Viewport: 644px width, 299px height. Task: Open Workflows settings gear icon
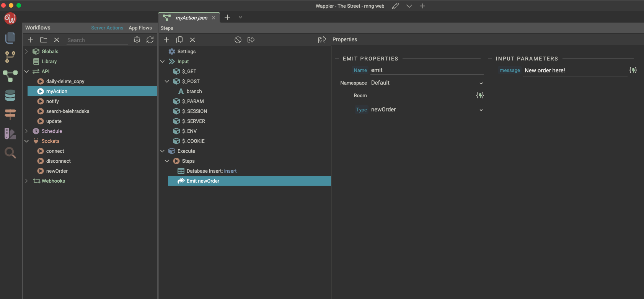click(137, 40)
